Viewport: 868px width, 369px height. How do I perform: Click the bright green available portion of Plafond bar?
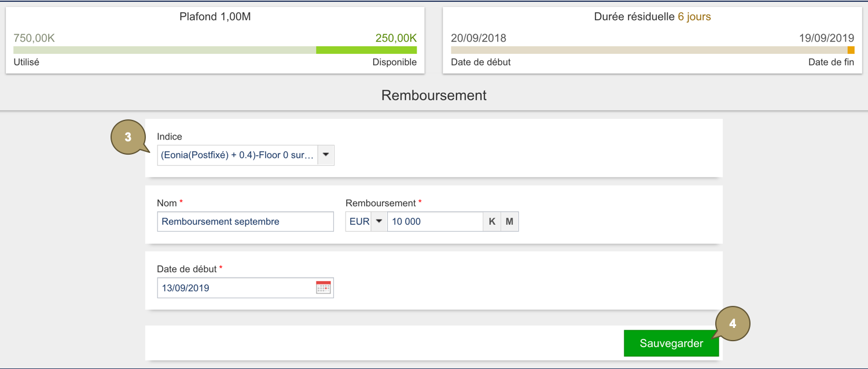click(366, 50)
